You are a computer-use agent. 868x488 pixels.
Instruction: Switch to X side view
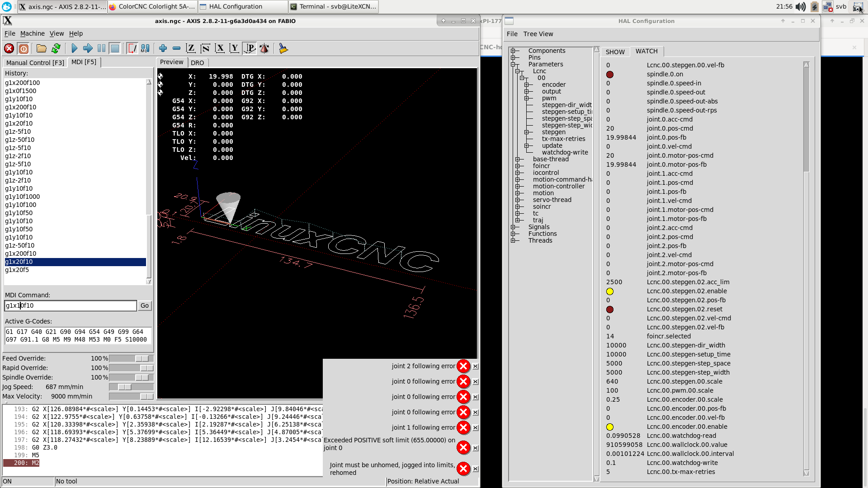coord(220,48)
